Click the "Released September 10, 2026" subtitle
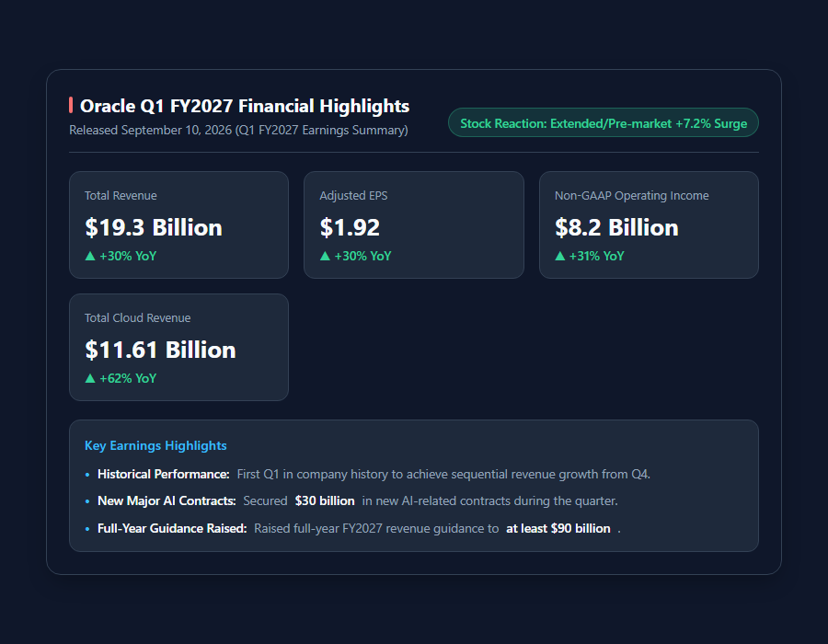The image size is (828, 644). 238,130
